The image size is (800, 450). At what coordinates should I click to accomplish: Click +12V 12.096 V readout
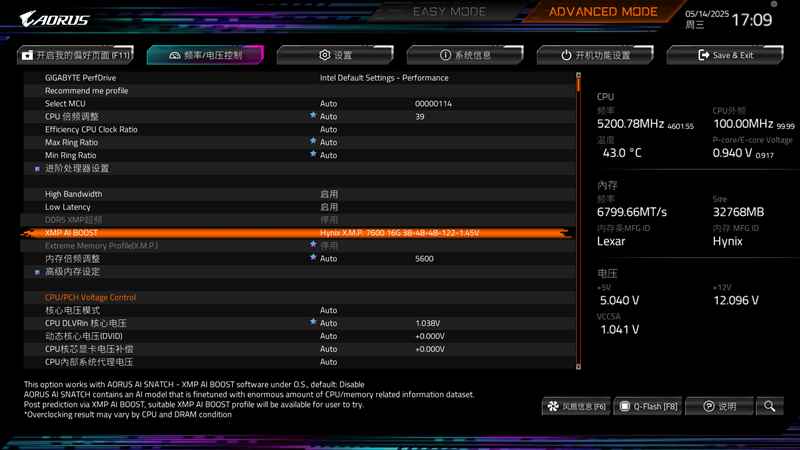(x=736, y=301)
